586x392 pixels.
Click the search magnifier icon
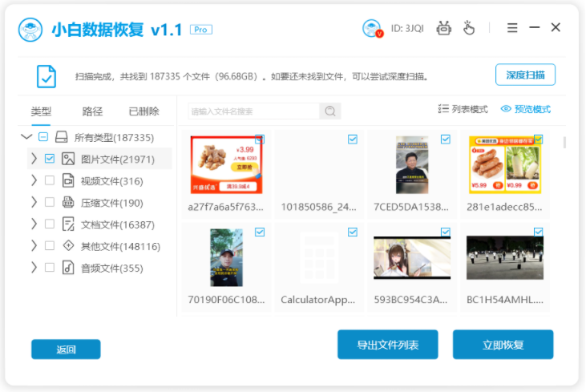click(x=330, y=111)
